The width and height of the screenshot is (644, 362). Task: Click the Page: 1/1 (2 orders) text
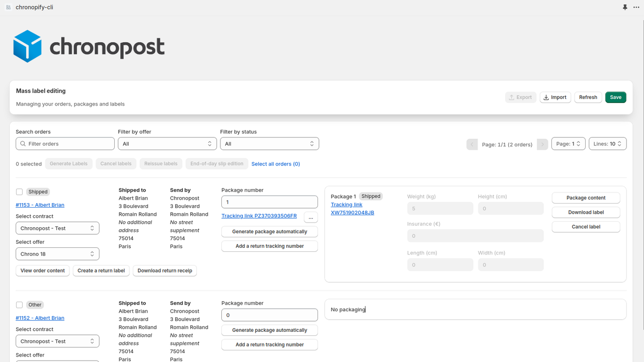[507, 144]
